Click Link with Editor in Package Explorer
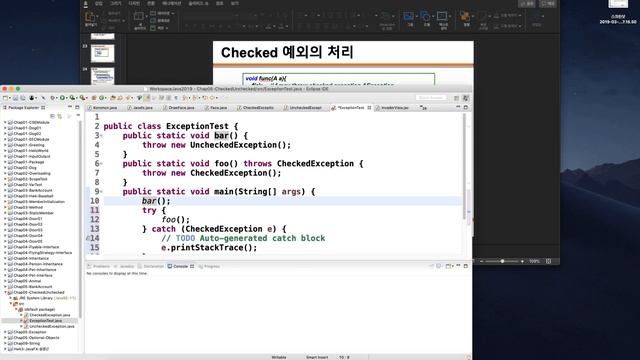This screenshot has height=360, width=640. [x=60, y=116]
